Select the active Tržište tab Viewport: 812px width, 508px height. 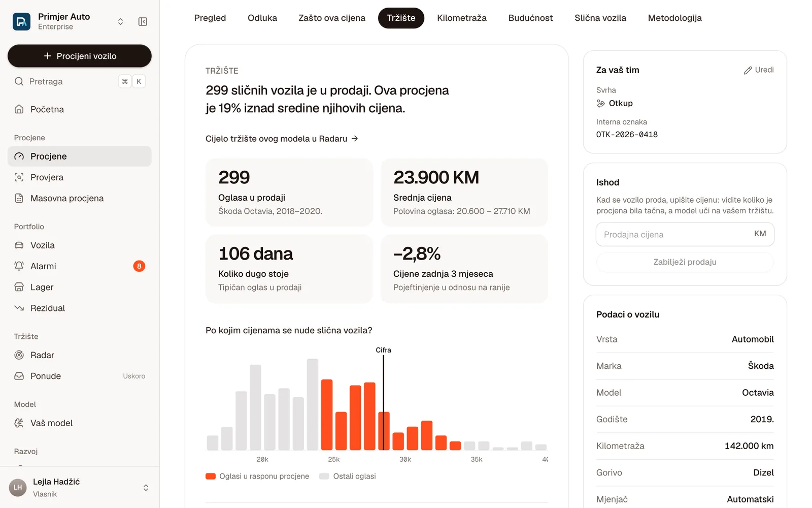click(x=401, y=18)
